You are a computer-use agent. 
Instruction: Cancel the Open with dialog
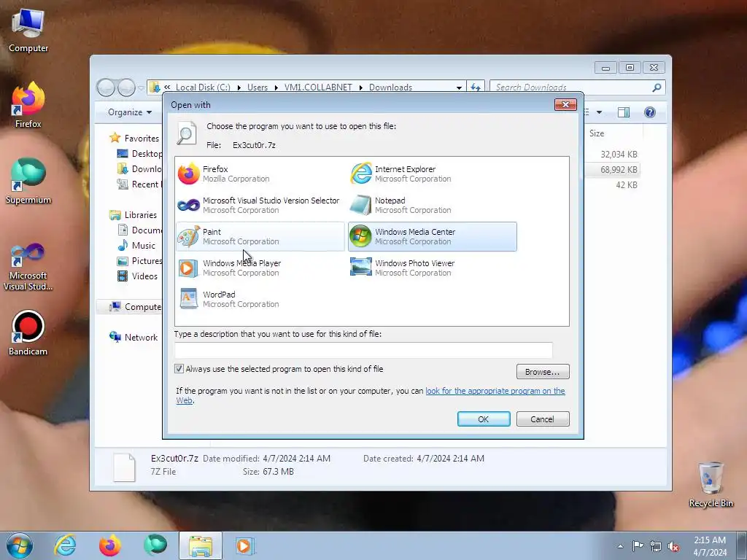point(543,419)
